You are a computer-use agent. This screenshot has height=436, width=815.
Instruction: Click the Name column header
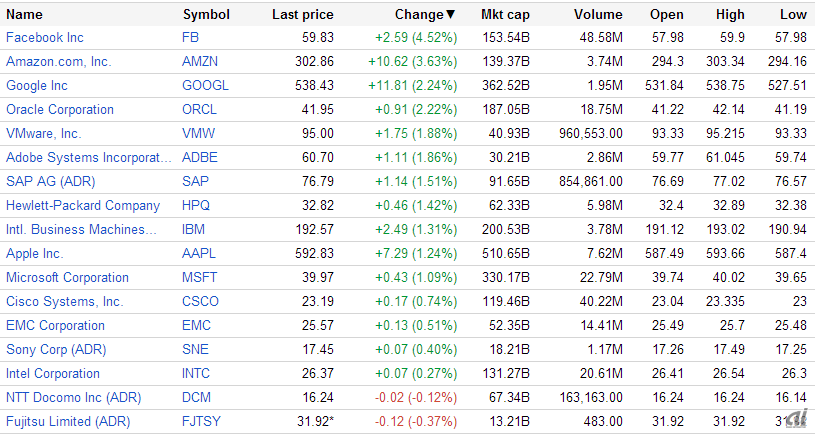24,15
